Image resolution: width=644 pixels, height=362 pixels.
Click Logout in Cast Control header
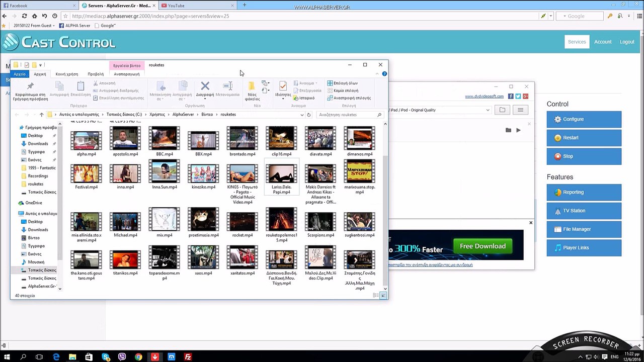627,42
